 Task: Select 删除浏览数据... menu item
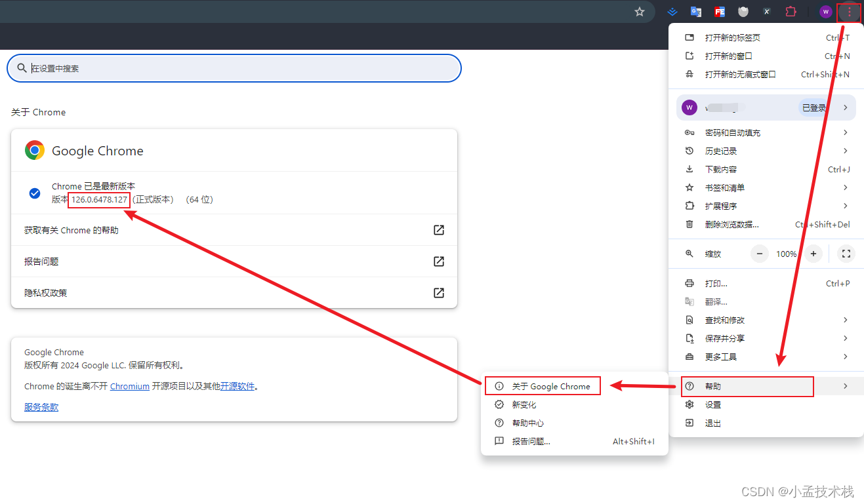(766, 224)
